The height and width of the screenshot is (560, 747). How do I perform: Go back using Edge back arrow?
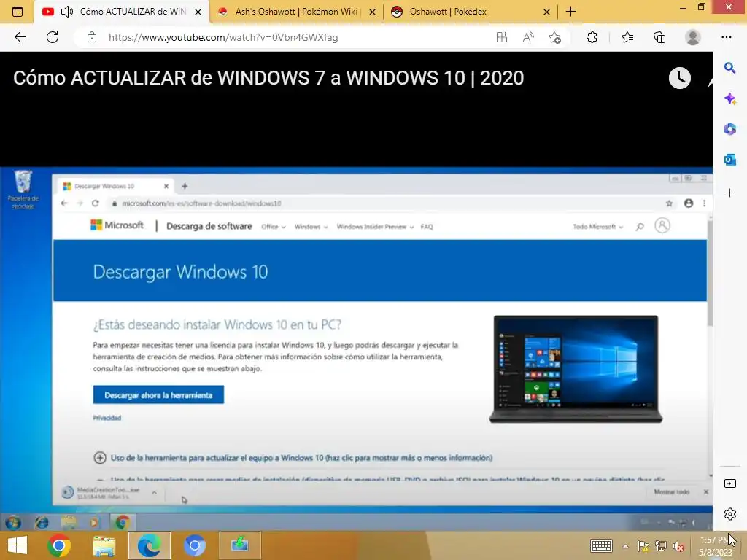pos(20,37)
